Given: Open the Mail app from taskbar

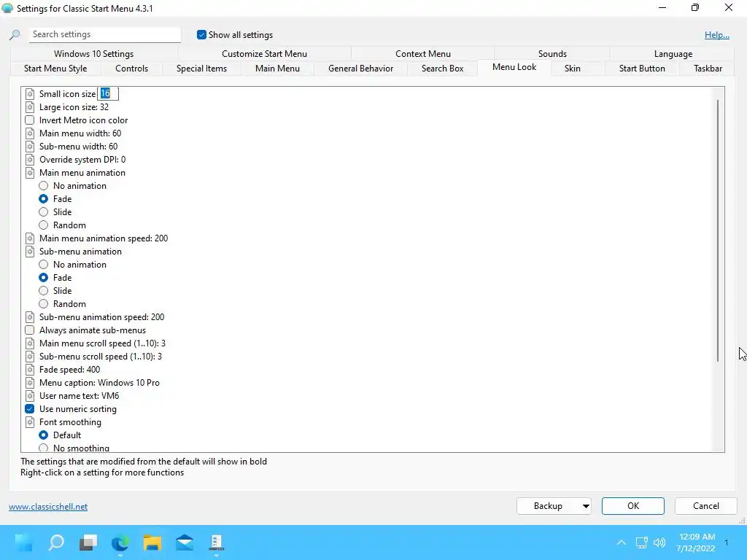Looking at the screenshot, I should [x=185, y=542].
